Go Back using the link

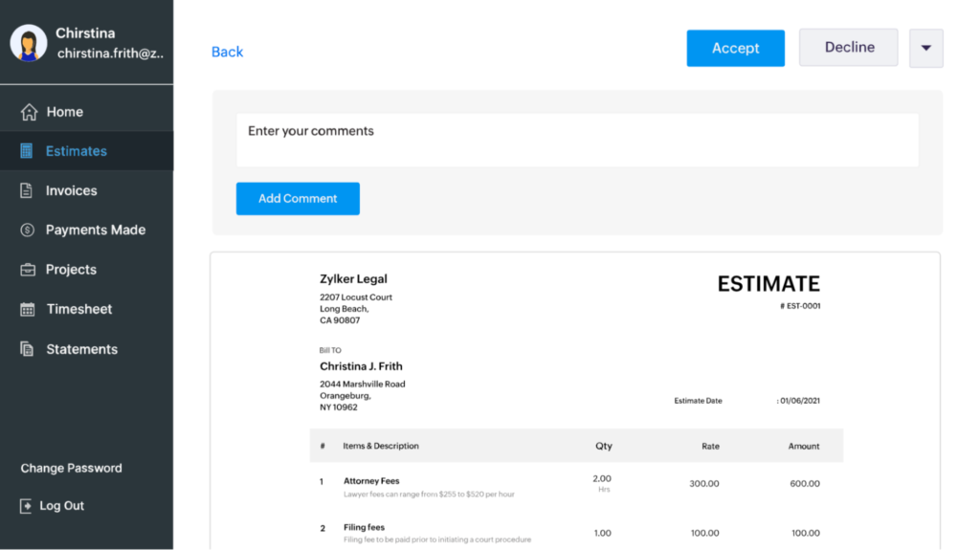[x=227, y=52]
